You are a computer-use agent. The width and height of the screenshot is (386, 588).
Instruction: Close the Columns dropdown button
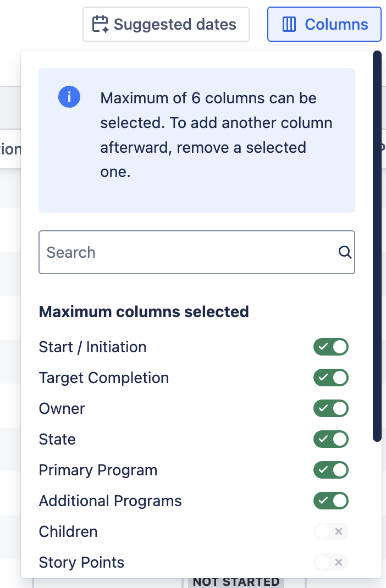[x=324, y=24]
